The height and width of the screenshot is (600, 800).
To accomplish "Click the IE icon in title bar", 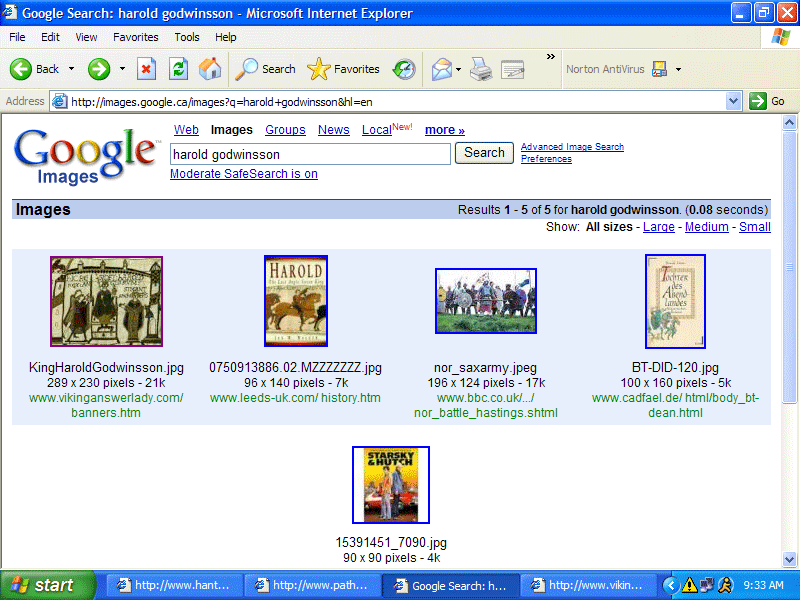I will 10,12.
